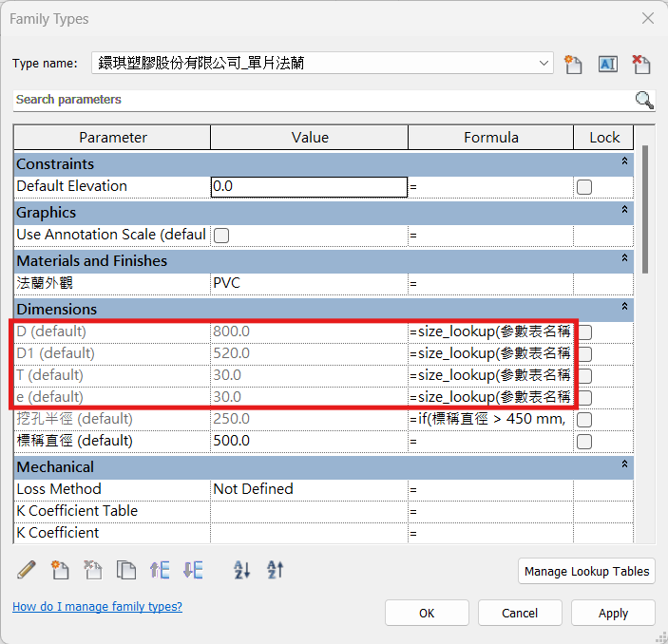Viewport: 668px width, 644px height.
Task: Click the Apply button
Action: [613, 613]
